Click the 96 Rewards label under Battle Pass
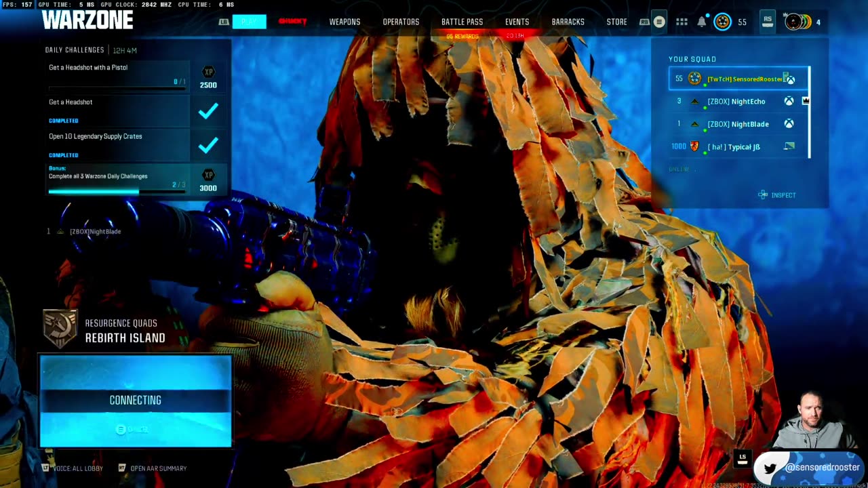Viewport: 868px width, 488px height. (x=462, y=36)
